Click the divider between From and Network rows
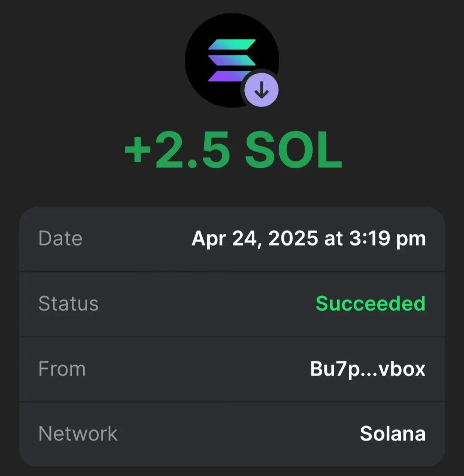Image resolution: width=464 pixels, height=476 pixels. coord(232,402)
